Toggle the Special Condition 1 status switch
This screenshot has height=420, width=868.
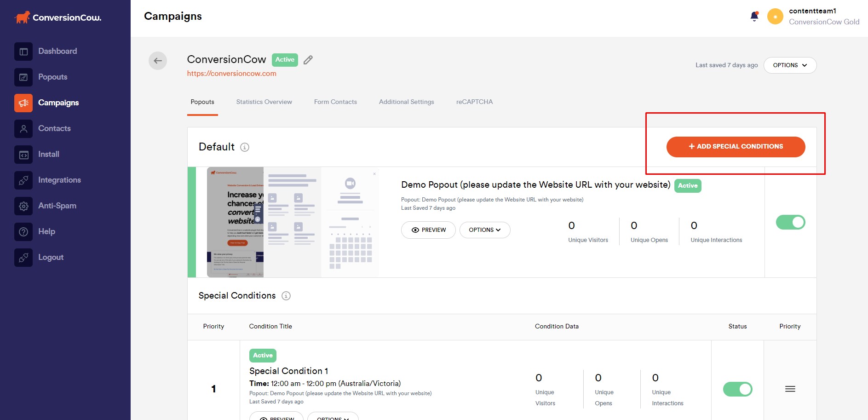pyautogui.click(x=738, y=389)
